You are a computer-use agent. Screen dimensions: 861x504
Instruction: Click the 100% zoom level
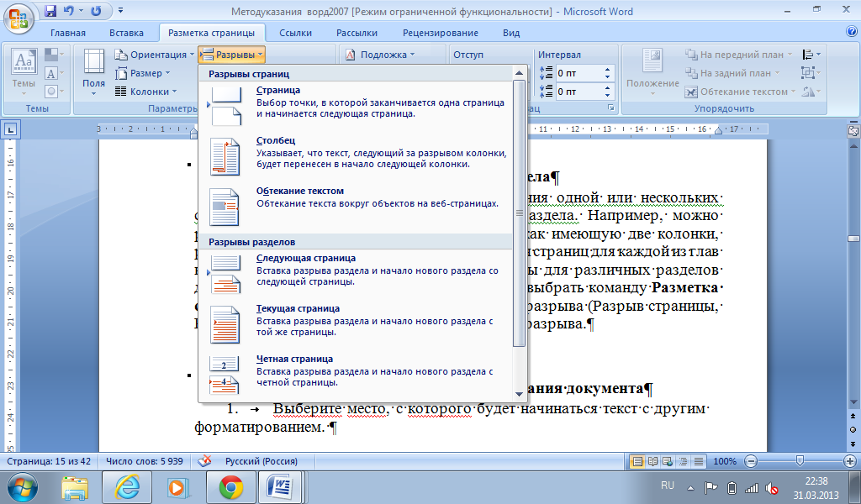[x=725, y=461]
